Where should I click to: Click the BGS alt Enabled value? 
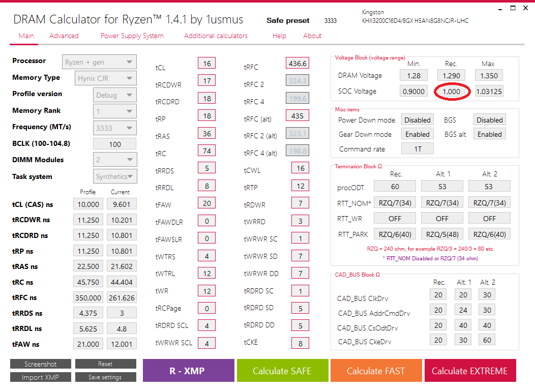(490, 134)
